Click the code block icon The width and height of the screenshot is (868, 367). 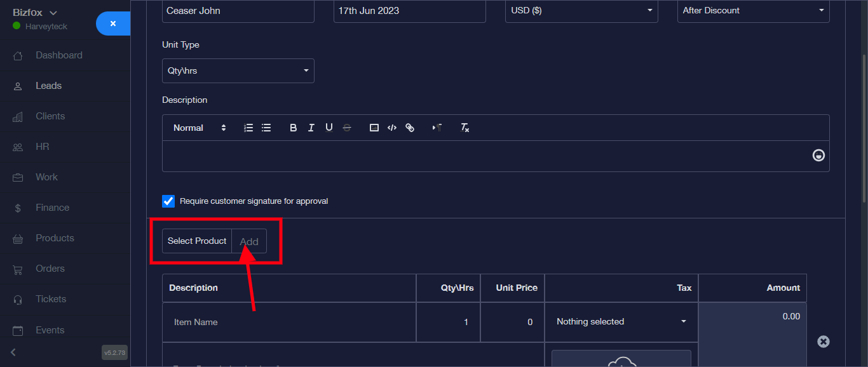pyautogui.click(x=392, y=128)
